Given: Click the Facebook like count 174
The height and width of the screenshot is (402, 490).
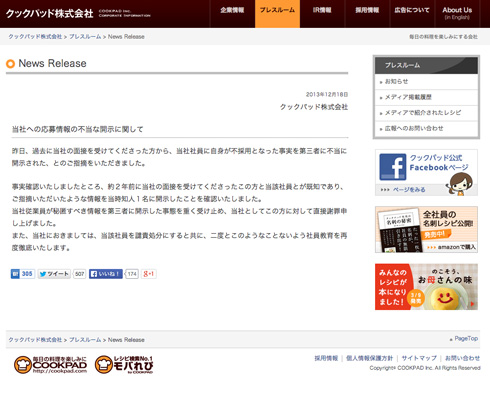Looking at the screenshot, I should pos(132,274).
